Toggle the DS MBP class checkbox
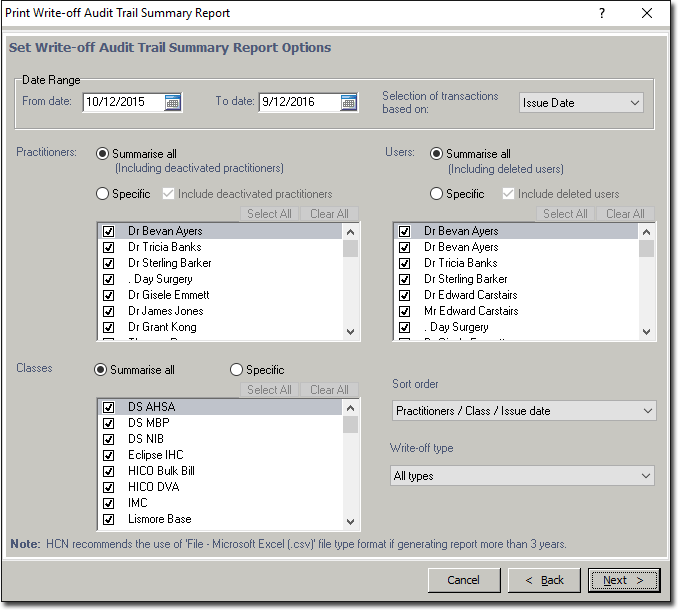This screenshot has width=678, height=610. click(x=108, y=423)
